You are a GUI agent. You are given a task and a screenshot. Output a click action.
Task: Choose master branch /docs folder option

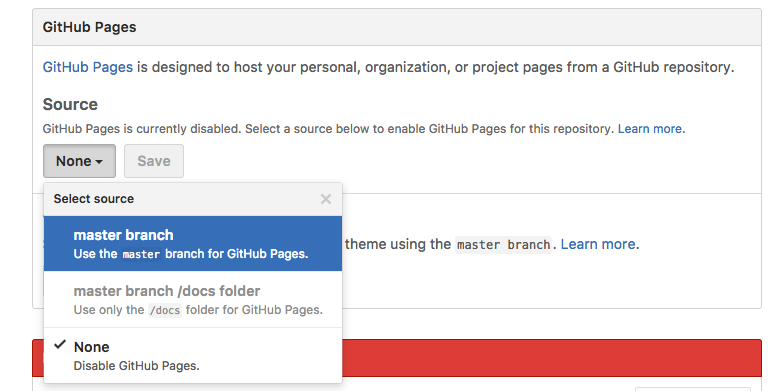point(193,300)
